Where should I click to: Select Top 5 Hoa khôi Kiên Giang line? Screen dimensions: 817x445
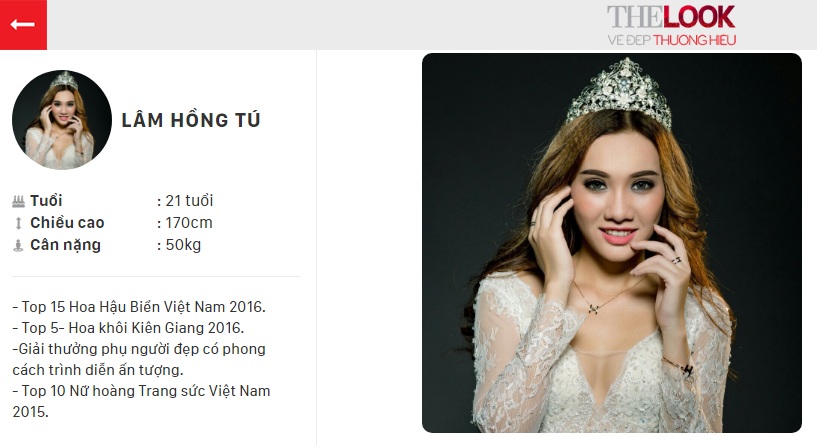click(x=128, y=327)
